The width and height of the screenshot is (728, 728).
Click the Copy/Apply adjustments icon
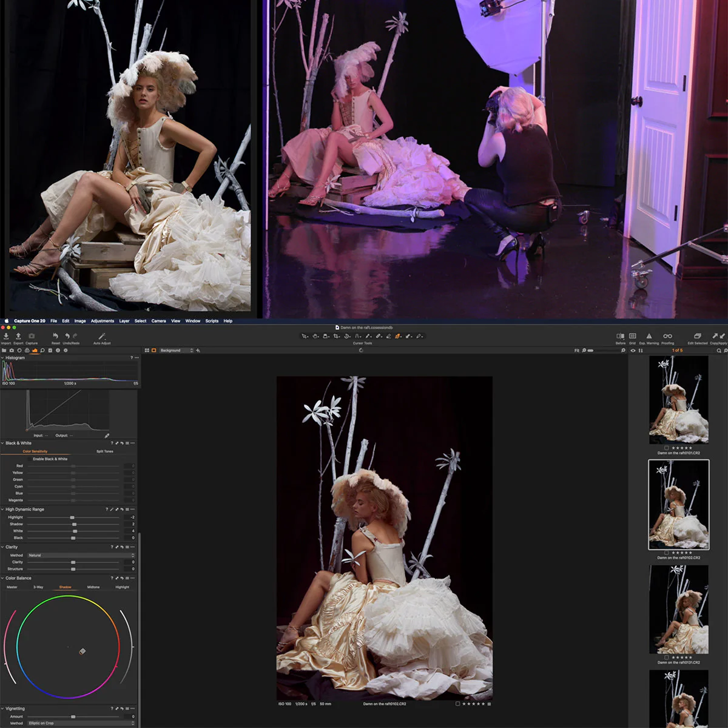pyautogui.click(x=718, y=335)
